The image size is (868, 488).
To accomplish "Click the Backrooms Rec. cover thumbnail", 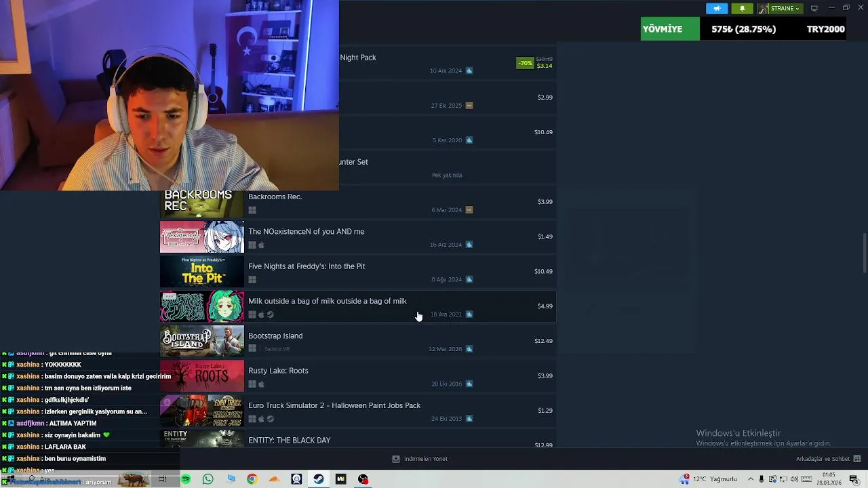I will click(x=202, y=204).
